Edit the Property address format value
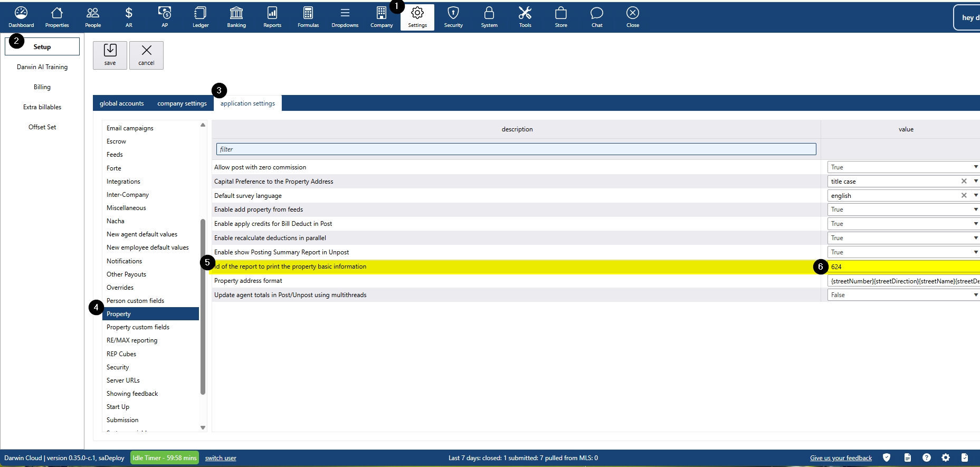Image resolution: width=980 pixels, height=467 pixels. point(903,281)
